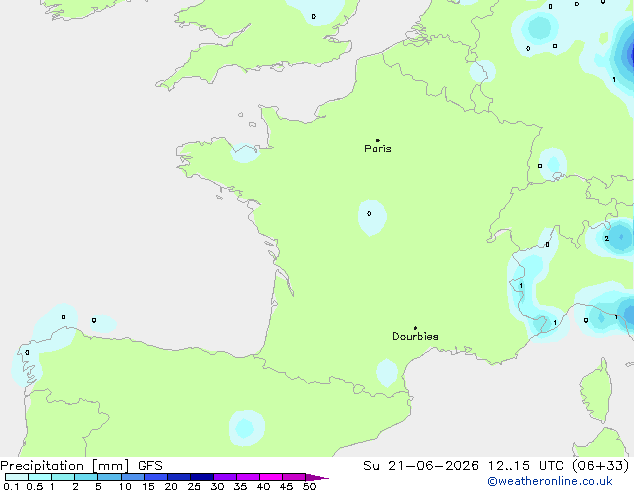Click the 40–45 mm magenta swatch
Screen dimensions: 634x490
click(x=271, y=477)
